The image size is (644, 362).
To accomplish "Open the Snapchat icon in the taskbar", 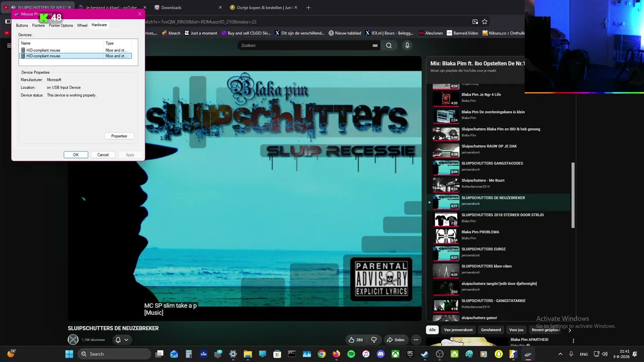I will (x=499, y=354).
